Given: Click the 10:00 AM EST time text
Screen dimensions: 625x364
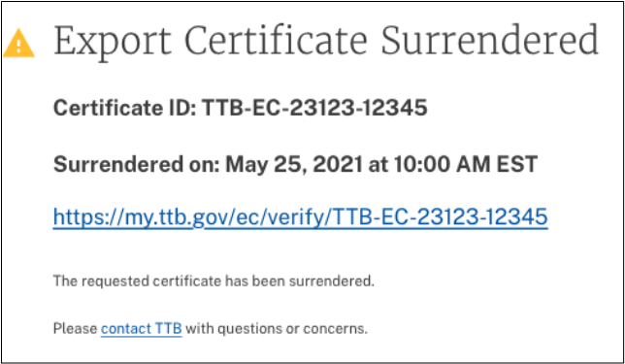Looking at the screenshot, I should tap(466, 164).
